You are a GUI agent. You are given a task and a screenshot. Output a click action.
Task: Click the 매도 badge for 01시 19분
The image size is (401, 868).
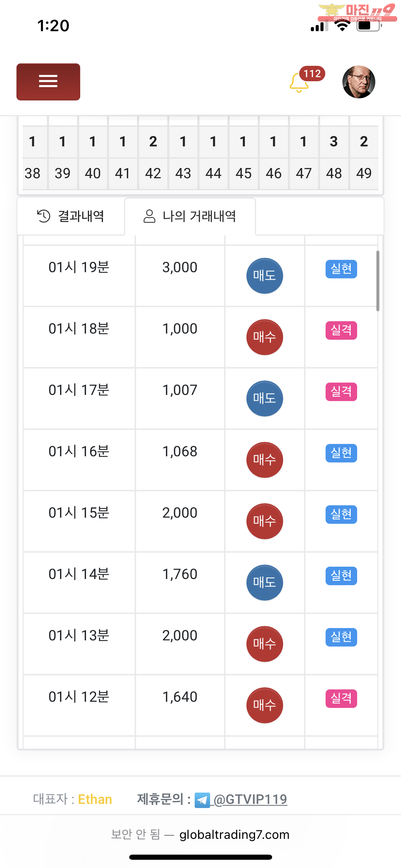[265, 276]
